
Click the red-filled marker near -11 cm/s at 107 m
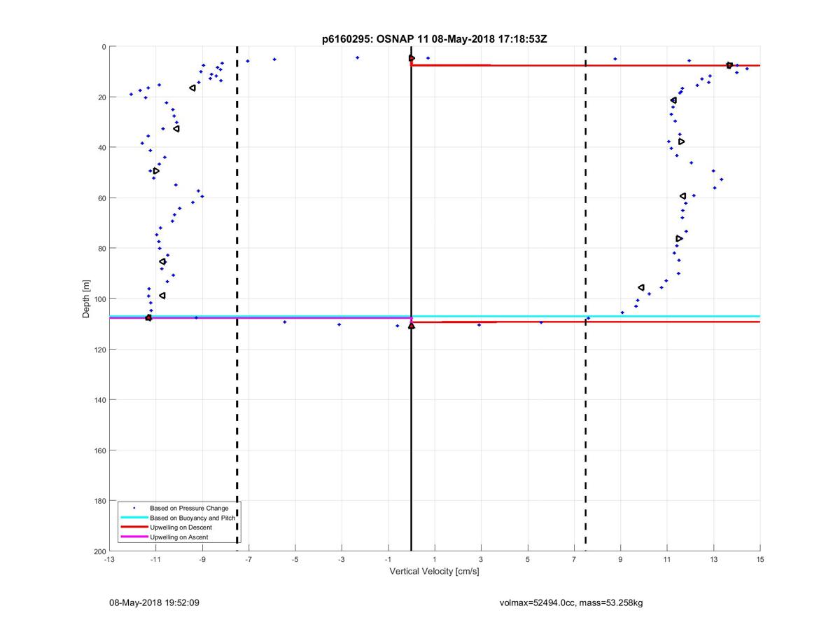148,318
